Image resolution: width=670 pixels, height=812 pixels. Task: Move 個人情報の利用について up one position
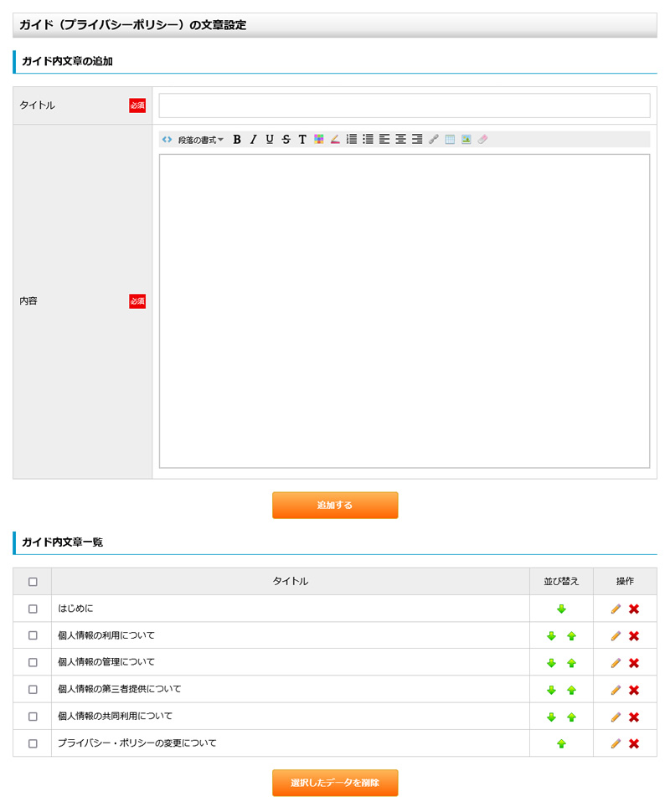pyautogui.click(x=571, y=636)
